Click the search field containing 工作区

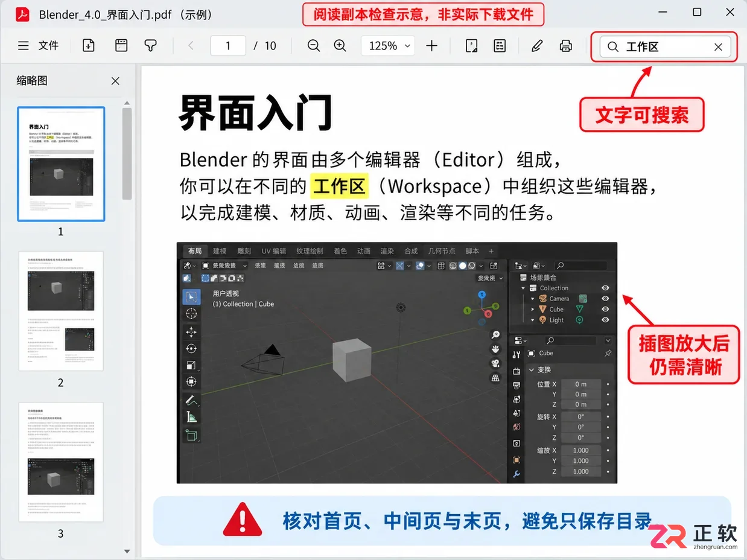pyautogui.click(x=665, y=46)
